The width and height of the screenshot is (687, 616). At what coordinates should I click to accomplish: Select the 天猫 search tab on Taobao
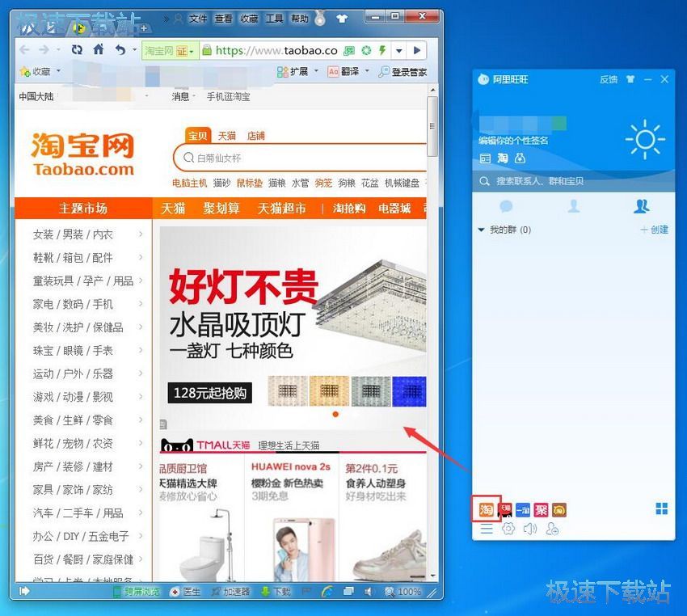click(227, 136)
